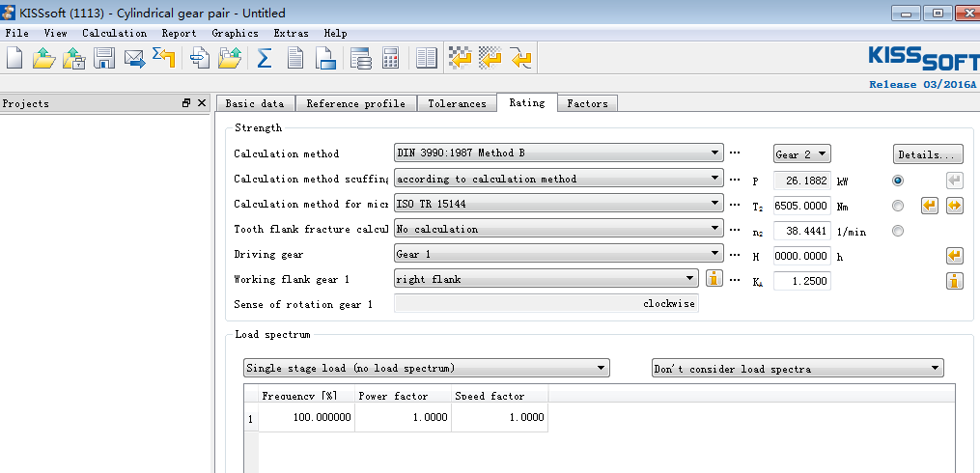Click ellipsis button next to tooth flank fracture
Image resolution: width=980 pixels, height=473 pixels.
735,229
